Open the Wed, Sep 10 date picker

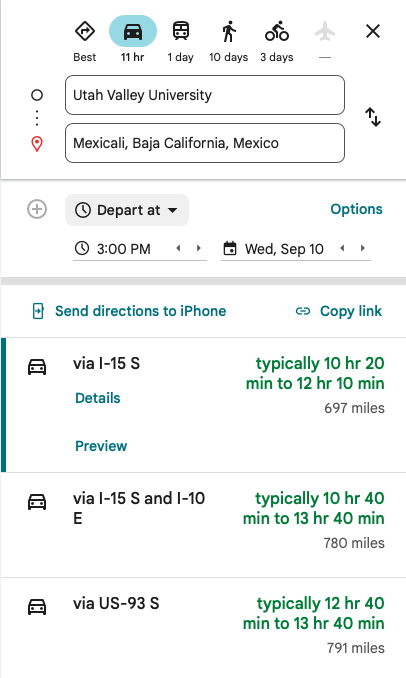284,249
